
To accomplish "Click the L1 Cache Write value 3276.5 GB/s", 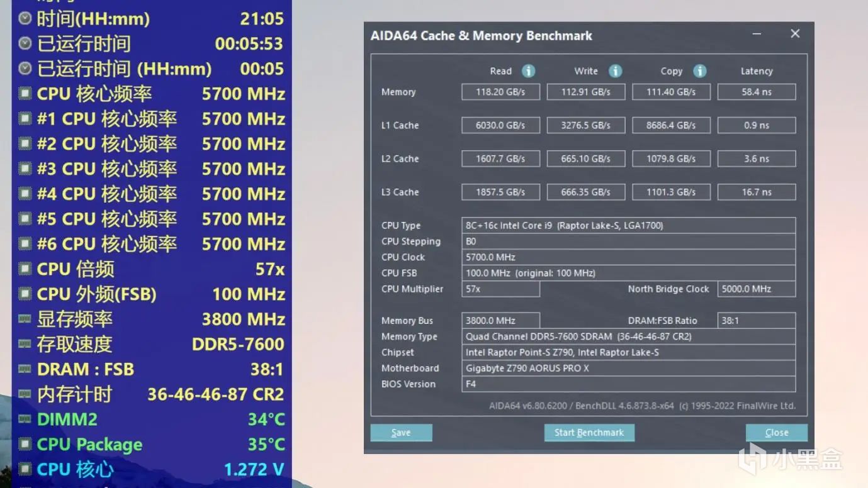I will [x=586, y=125].
